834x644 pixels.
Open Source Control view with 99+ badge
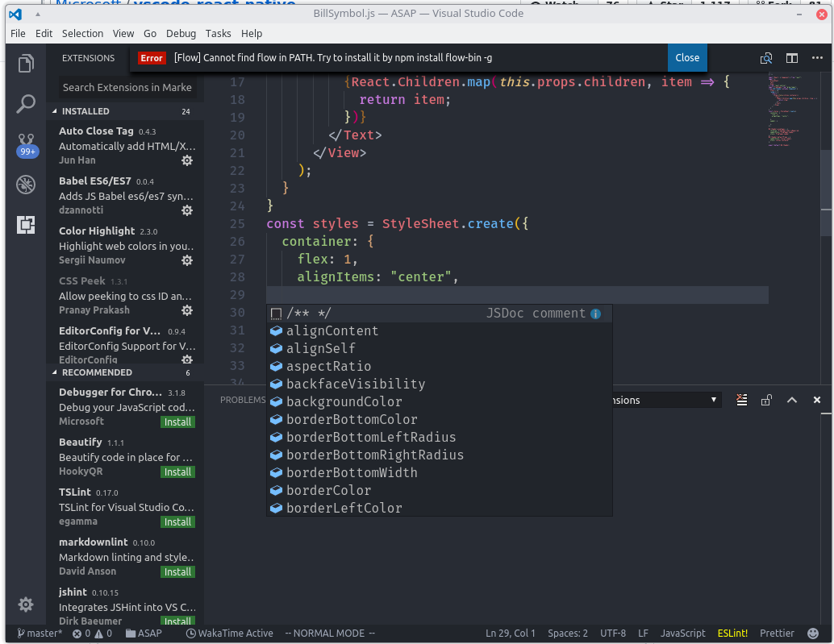(27, 145)
